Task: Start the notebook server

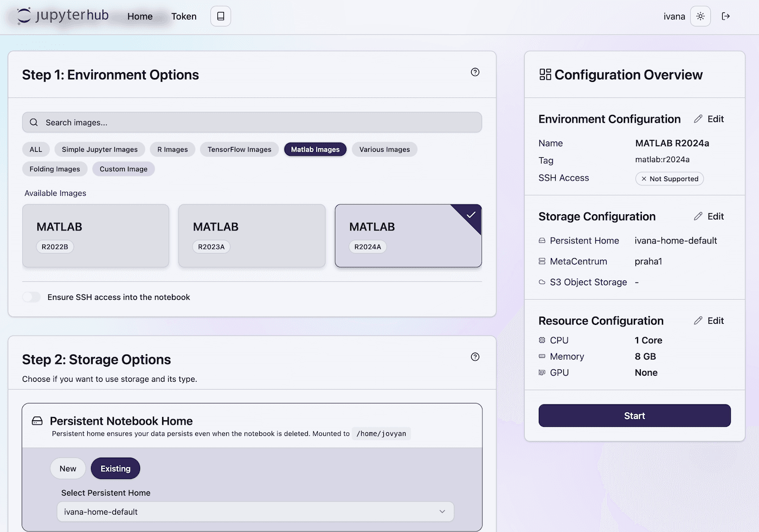Action: point(634,416)
